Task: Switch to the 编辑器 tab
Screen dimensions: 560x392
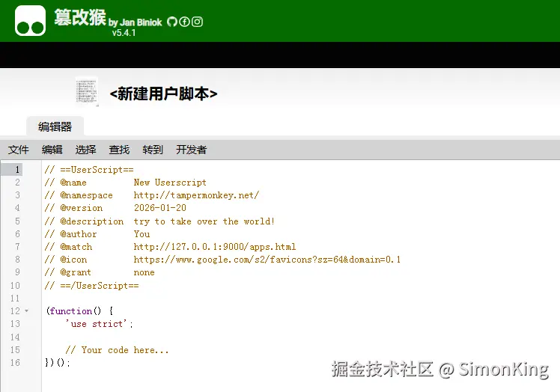Action: [55, 126]
